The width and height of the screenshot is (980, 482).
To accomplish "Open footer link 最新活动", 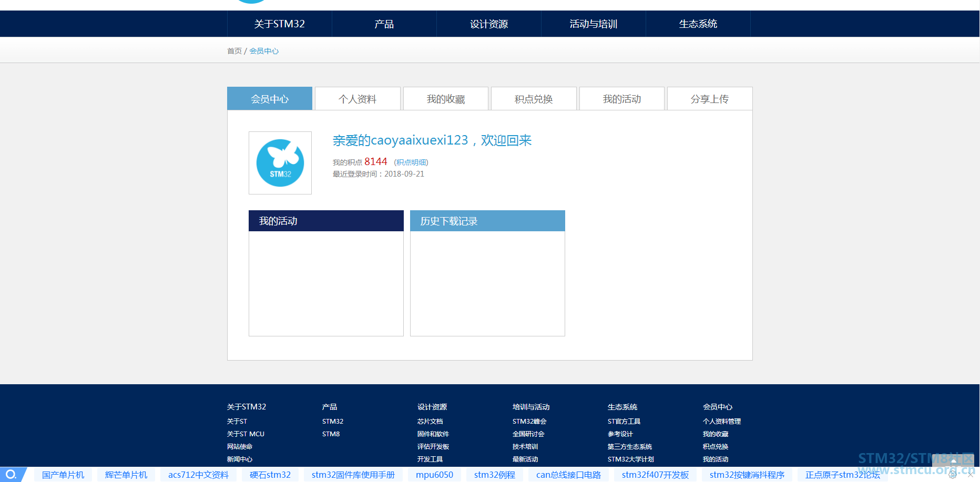I will point(525,459).
